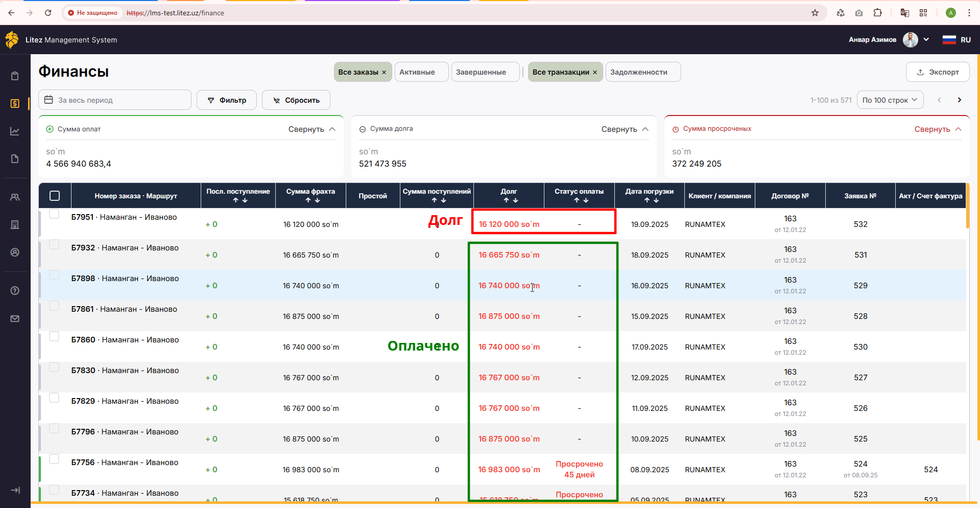980x508 pixels.
Task: Click the Экспорт button
Action: pos(938,72)
